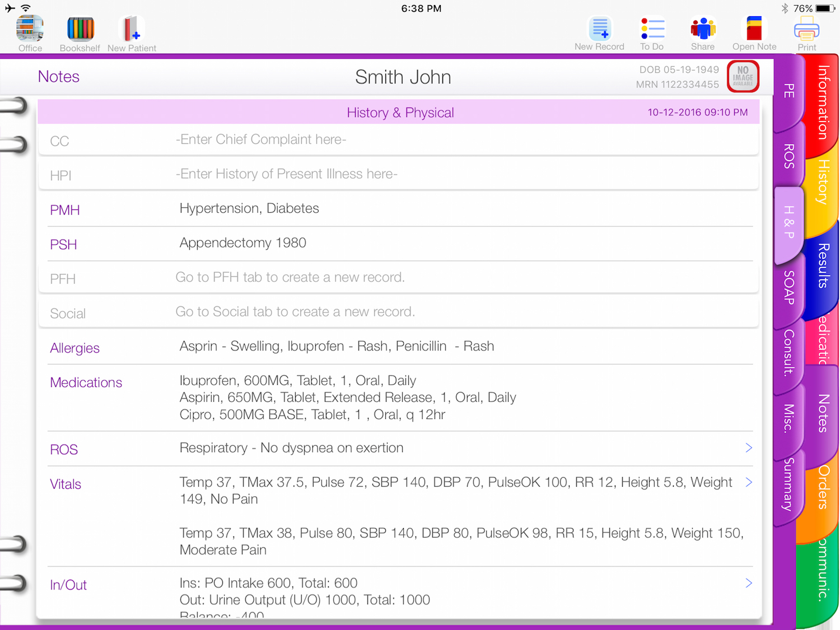Expand the In/Out row chevron

749,583
